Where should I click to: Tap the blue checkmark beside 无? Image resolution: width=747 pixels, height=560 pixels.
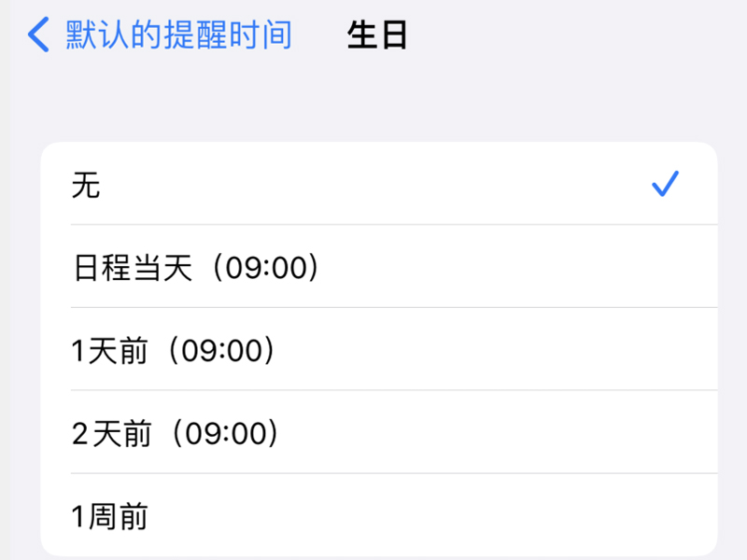(x=665, y=185)
